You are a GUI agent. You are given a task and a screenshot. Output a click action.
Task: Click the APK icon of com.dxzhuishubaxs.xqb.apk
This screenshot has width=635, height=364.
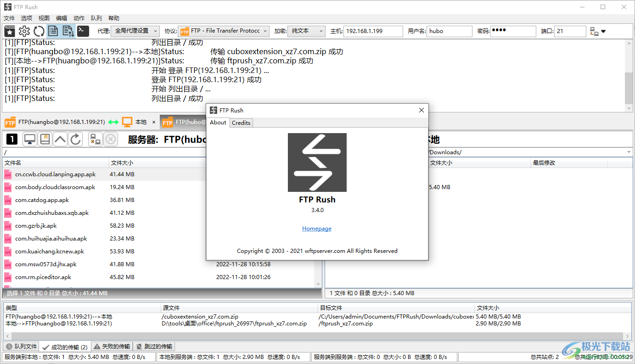[x=8, y=213]
